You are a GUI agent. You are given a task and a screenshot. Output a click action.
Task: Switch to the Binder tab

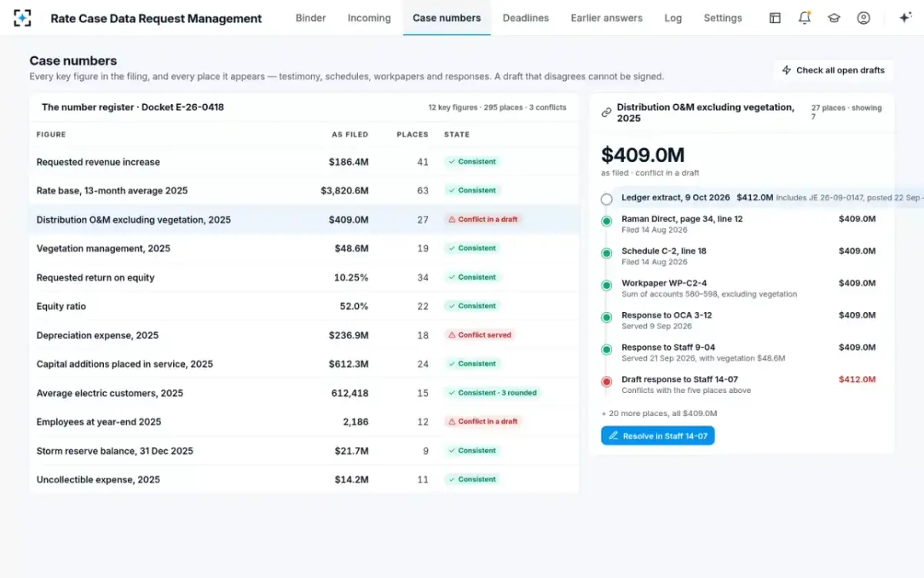pos(310,18)
